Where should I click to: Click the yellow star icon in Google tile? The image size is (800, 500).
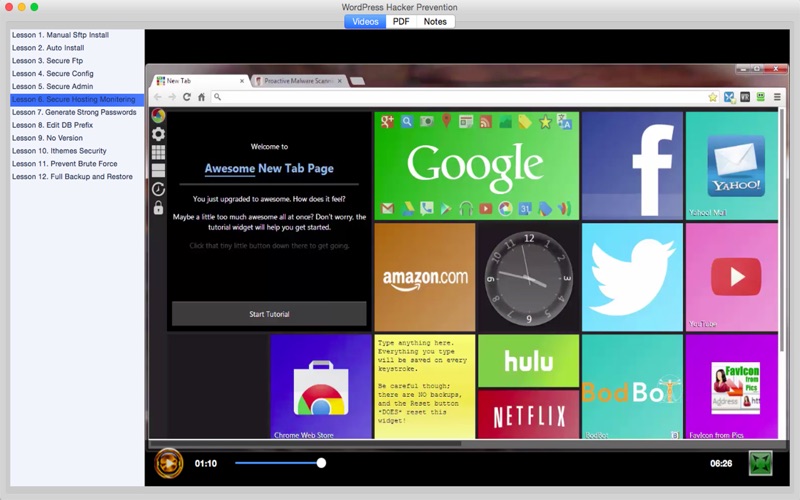coord(545,121)
